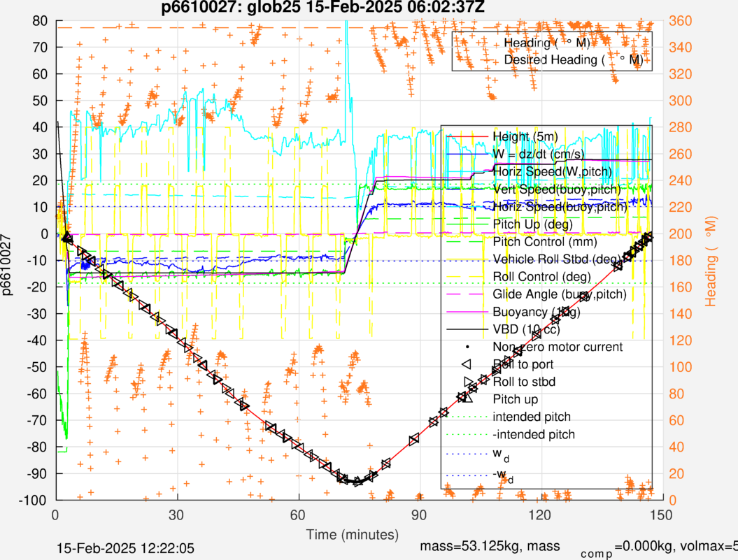Click the x-axis label "Time (minutes)"

pyautogui.click(x=353, y=535)
